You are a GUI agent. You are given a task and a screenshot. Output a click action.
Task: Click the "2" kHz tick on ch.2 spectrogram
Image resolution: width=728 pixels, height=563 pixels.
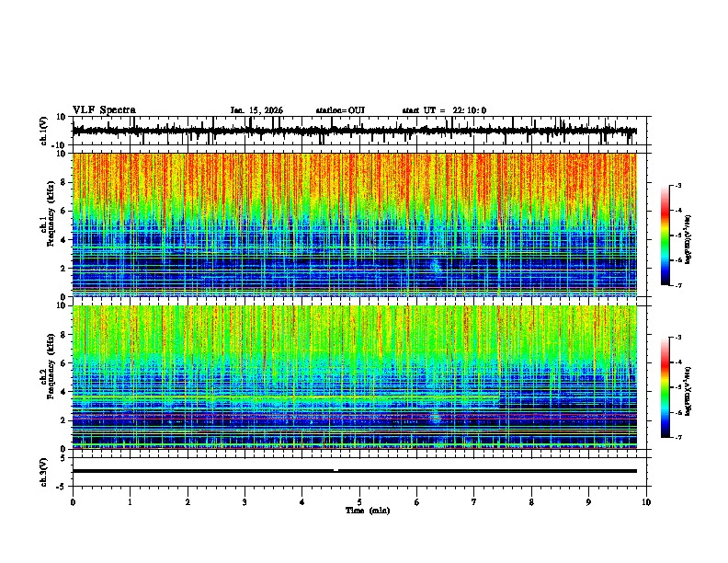[65, 420]
